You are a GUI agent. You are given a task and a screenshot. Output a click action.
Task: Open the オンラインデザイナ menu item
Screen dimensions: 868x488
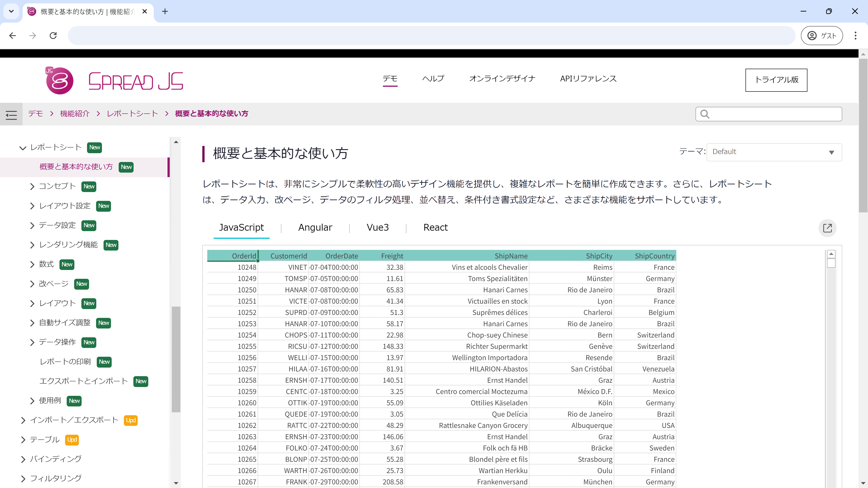coord(502,79)
